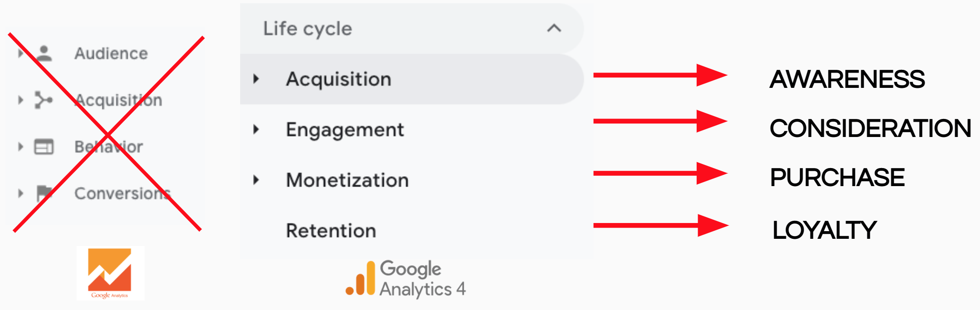Expand the Engagement section arrow
The width and height of the screenshot is (980, 310).
tap(256, 130)
